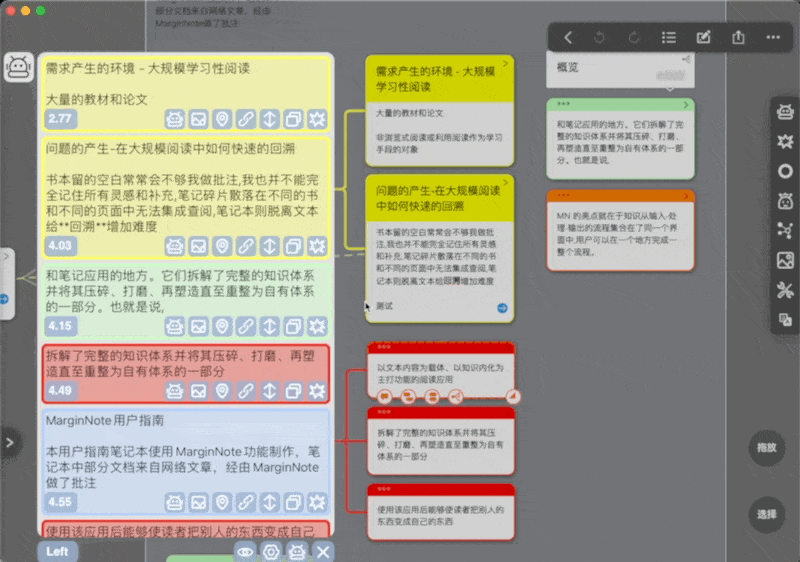Open the three-dot more menu in the toolbar
The width and height of the screenshot is (800, 562).
pyautogui.click(x=773, y=37)
